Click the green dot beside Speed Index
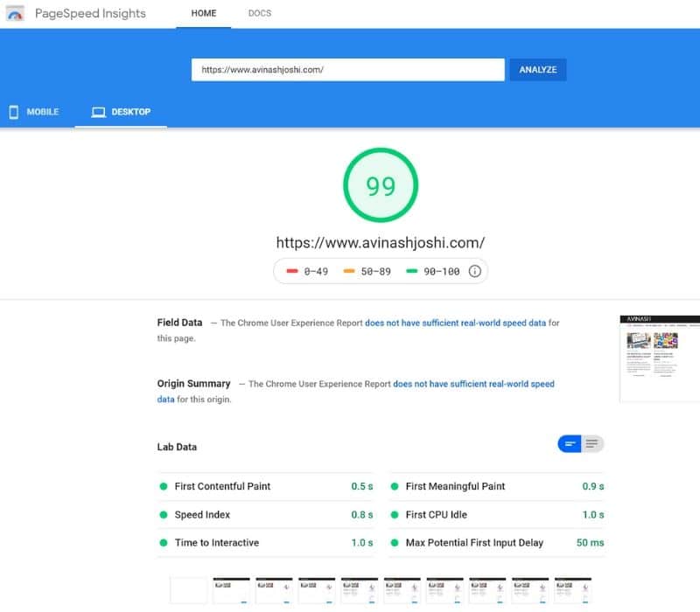Viewport: 700px width, 612px height. pos(164,515)
